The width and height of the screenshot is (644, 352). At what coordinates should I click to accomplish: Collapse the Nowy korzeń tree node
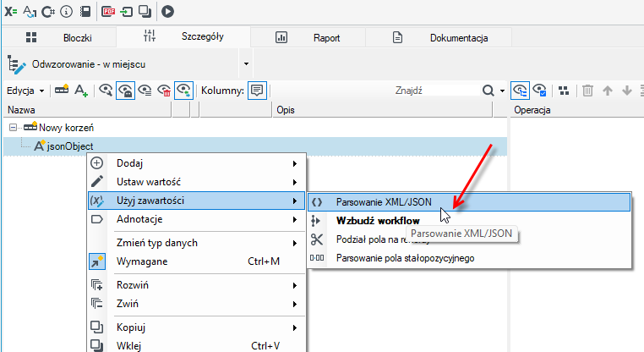(13, 128)
